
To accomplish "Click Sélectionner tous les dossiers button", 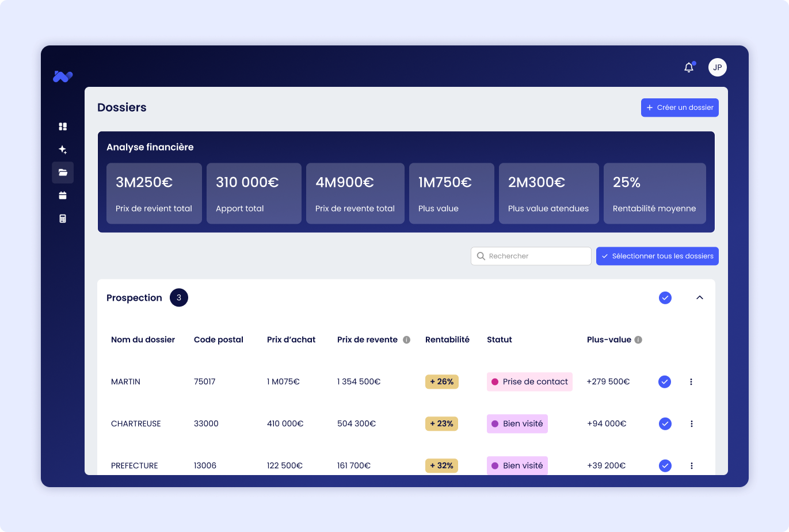I will click(x=657, y=256).
